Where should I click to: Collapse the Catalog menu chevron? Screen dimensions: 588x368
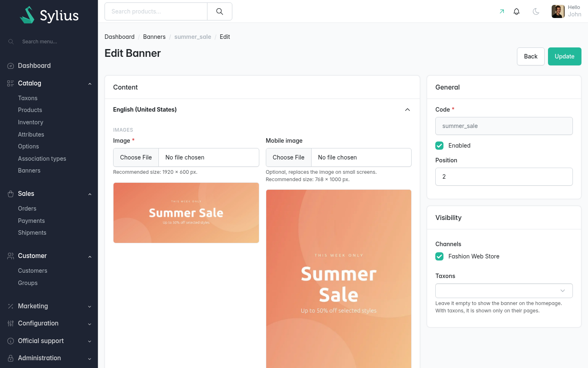point(90,84)
